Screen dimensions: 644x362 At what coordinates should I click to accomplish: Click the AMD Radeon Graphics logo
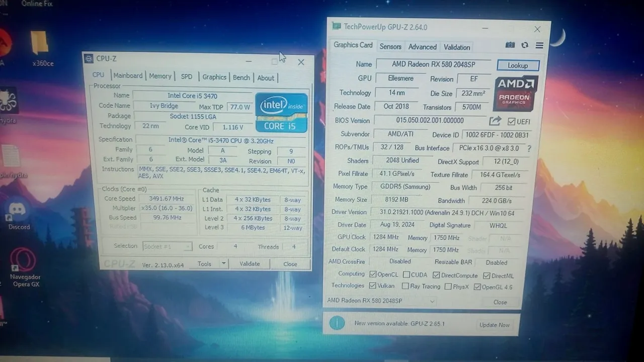point(516,94)
